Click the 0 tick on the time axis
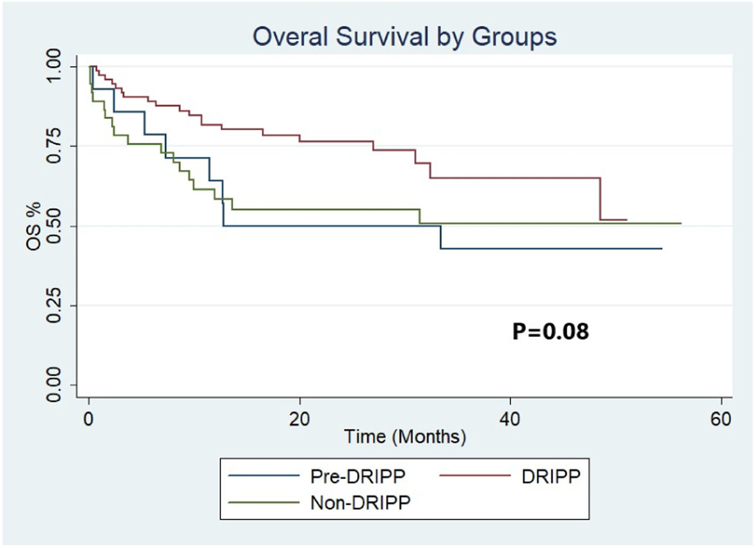This screenshot has height=548, width=756. (x=89, y=419)
